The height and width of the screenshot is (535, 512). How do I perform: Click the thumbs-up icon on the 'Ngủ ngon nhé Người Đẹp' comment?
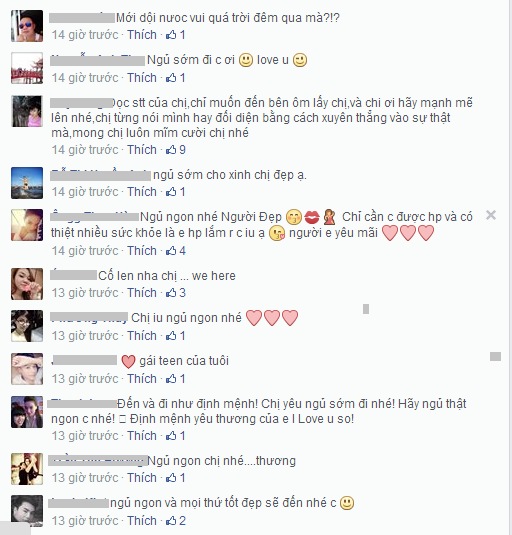pos(171,251)
